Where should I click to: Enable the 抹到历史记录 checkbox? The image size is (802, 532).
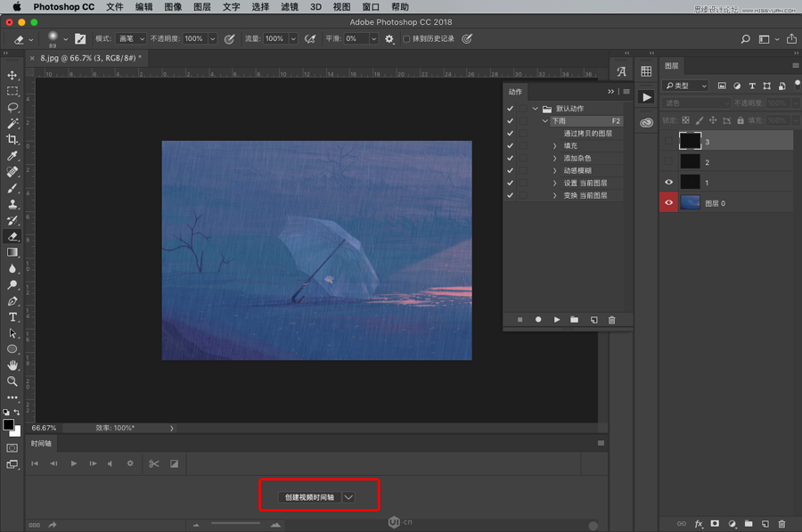point(407,39)
